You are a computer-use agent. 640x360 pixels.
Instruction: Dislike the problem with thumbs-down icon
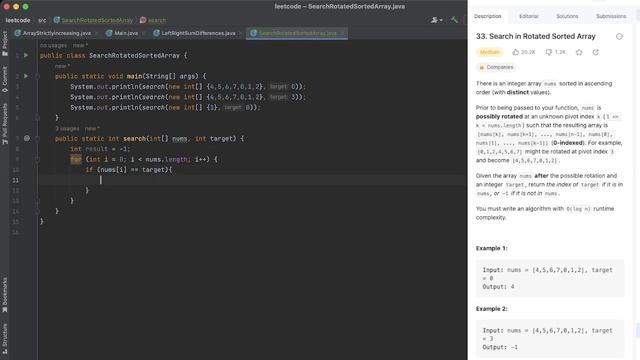pos(549,52)
